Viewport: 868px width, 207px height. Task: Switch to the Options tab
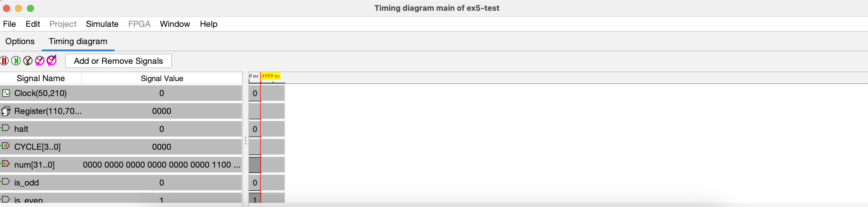20,41
